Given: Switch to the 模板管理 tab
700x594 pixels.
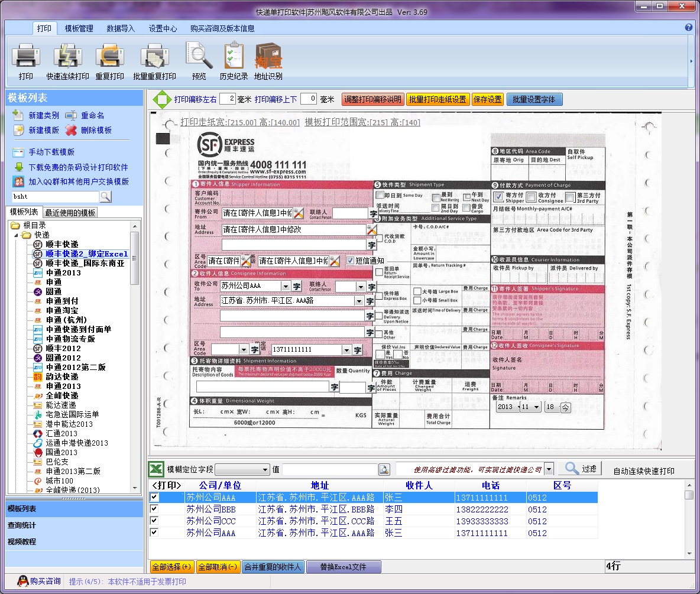Looking at the screenshot, I should pos(79,28).
